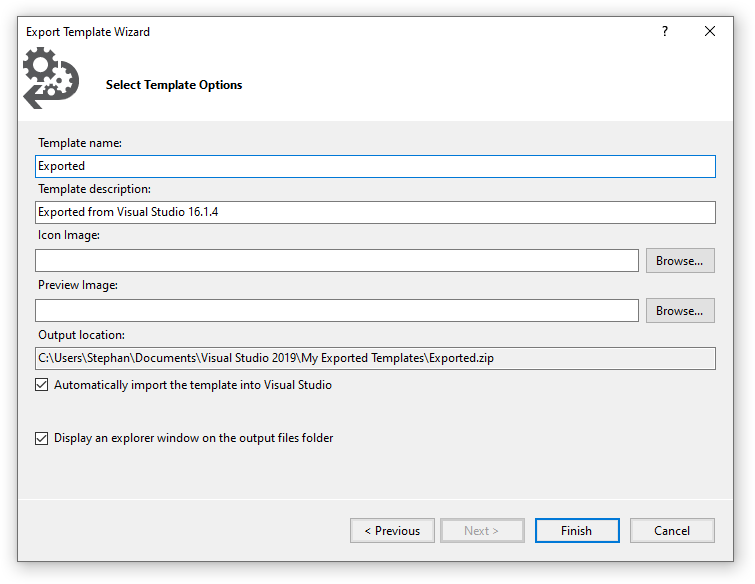Screen dimensions: 755x584
Task: Go back with the Previous button
Action: [392, 531]
